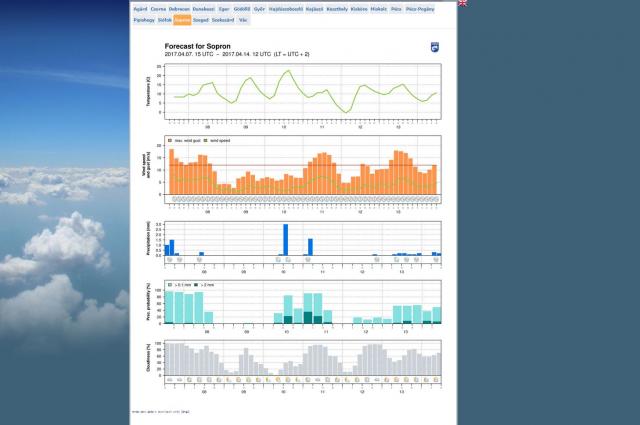Open the Agárd city forecast tab
Viewport: 640px width, 425px height.
140,9
